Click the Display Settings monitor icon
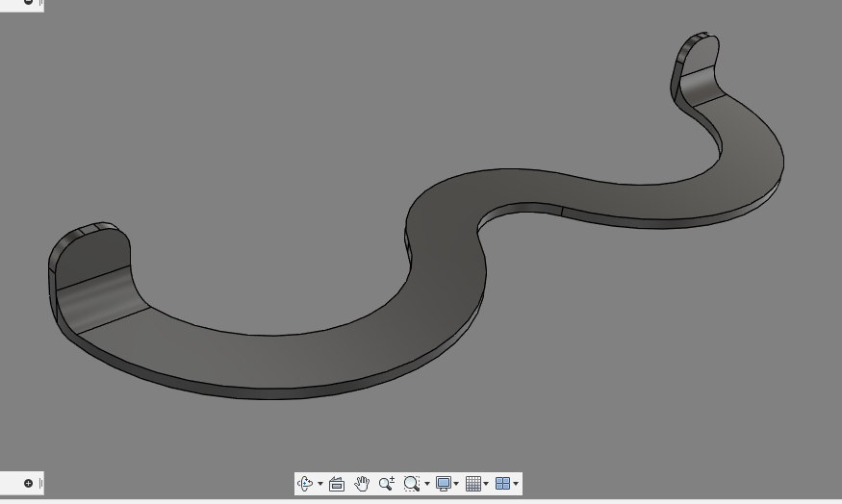This screenshot has width=842, height=504. 444,484
